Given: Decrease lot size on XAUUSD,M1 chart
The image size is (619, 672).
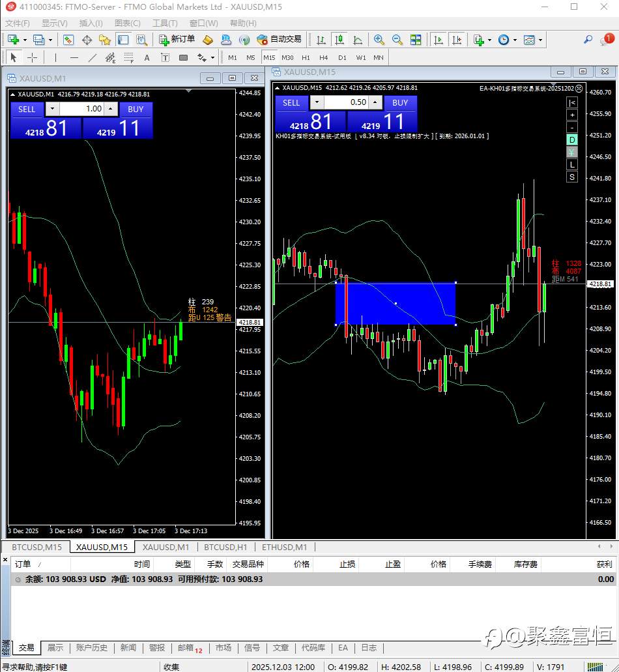Looking at the screenshot, I should (52, 109).
